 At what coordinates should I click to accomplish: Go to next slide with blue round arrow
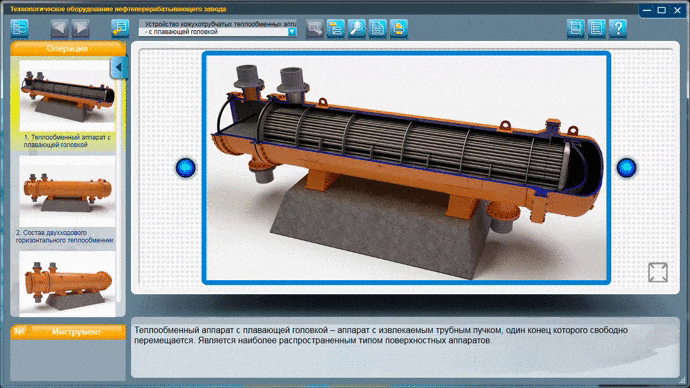coord(626,168)
